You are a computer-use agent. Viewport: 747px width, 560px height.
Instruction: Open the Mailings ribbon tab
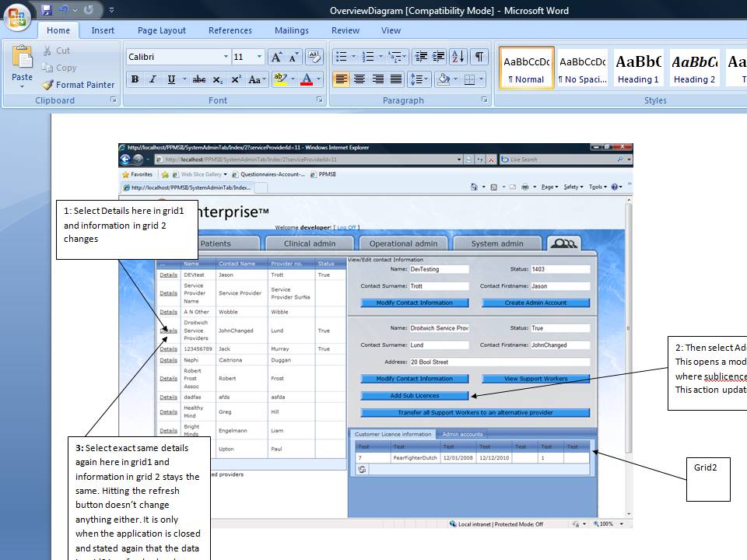tap(292, 30)
